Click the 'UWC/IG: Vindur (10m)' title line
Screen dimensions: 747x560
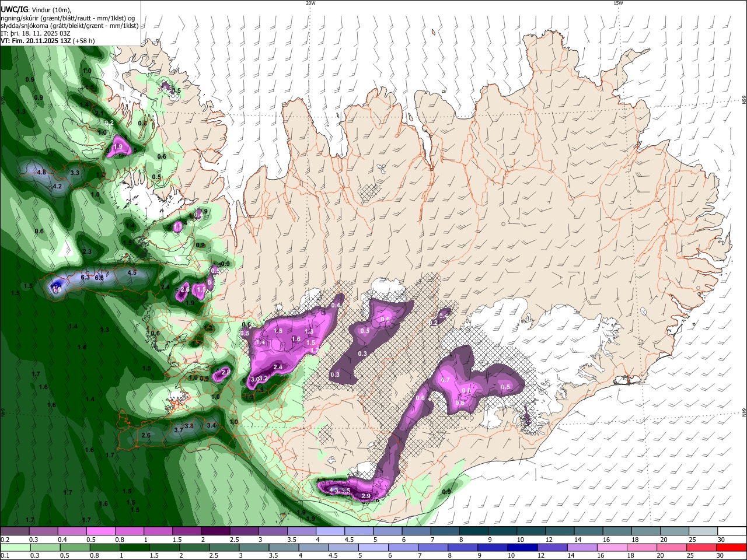coord(36,10)
